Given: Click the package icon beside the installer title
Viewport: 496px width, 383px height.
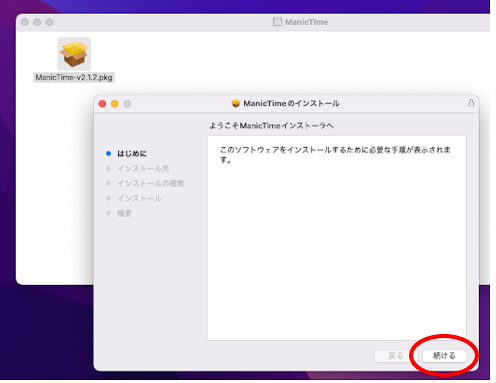Looking at the screenshot, I should point(236,103).
